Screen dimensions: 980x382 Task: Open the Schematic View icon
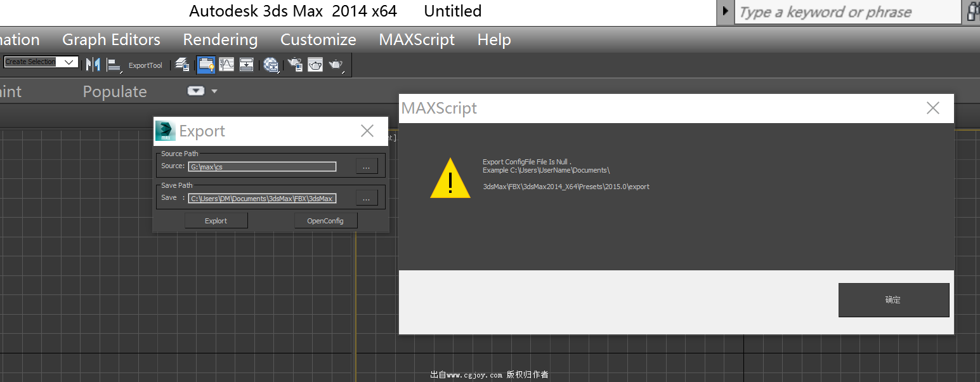(247, 65)
